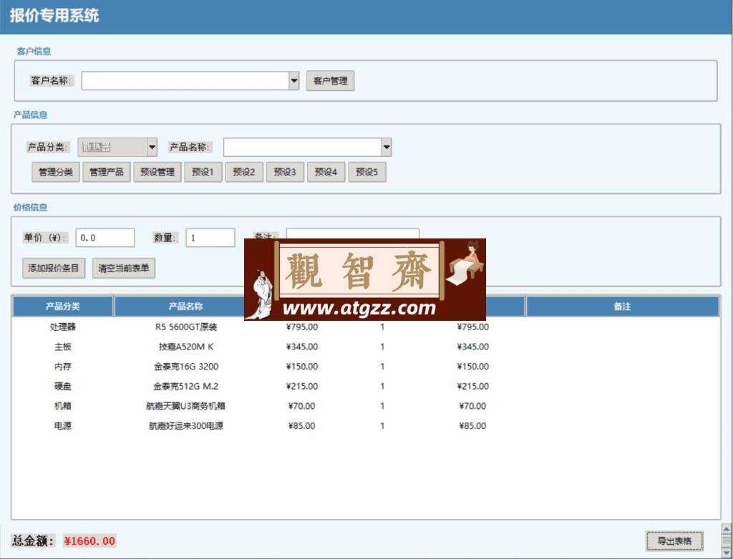Screen dimensions: 733x560
Task: Select the 机箱 category cell
Action: (63, 406)
